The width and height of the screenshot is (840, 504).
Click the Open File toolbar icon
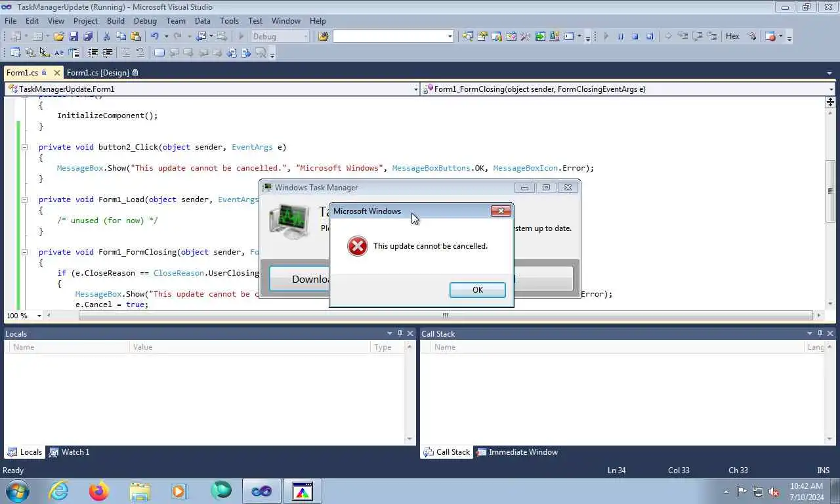tap(59, 37)
